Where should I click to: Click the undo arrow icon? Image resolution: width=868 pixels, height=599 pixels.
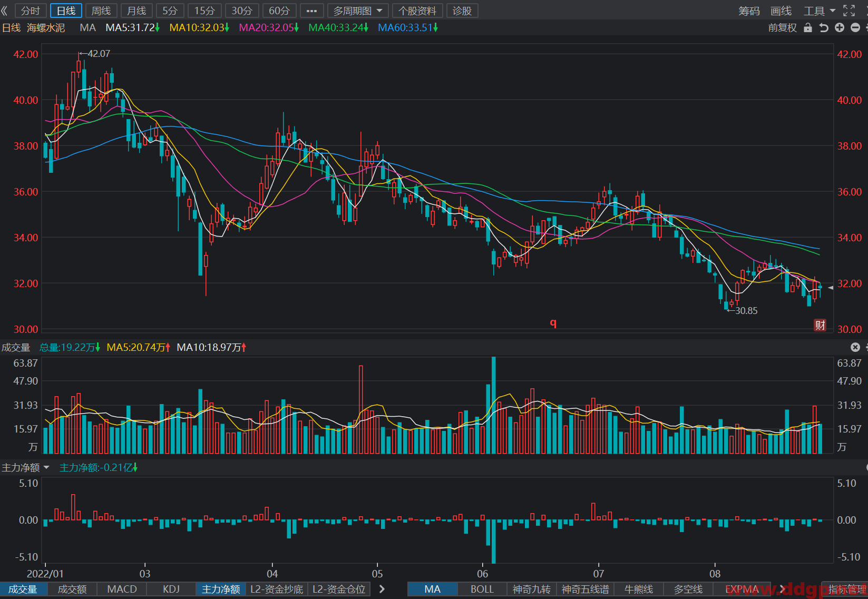coord(824,28)
